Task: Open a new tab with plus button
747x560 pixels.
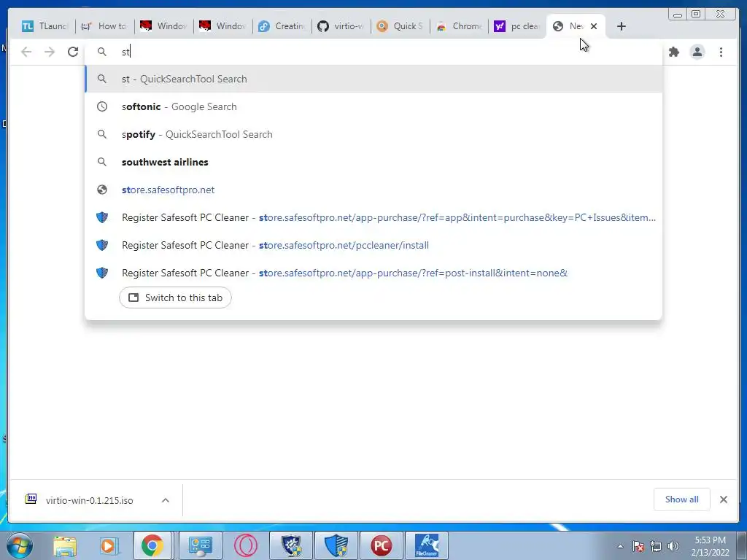Action: (622, 26)
